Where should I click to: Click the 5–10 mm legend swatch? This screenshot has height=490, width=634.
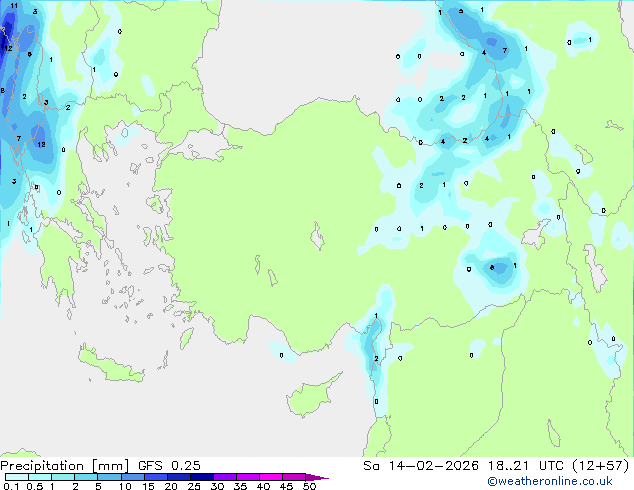pos(109,477)
